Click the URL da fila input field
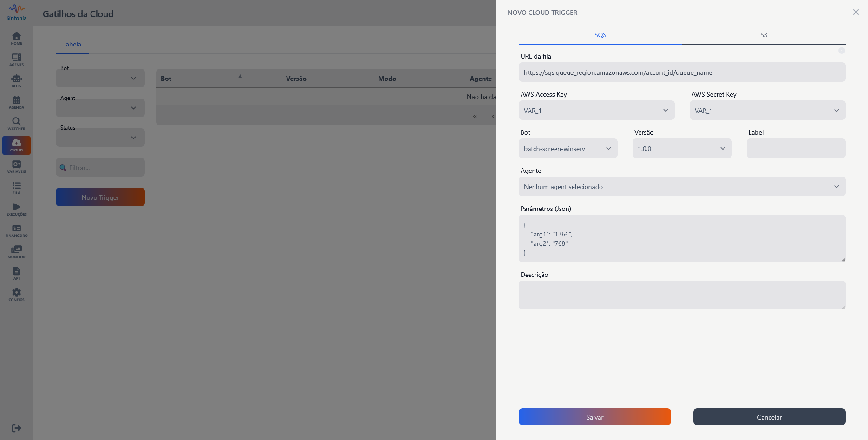The width and height of the screenshot is (868, 440). pyautogui.click(x=682, y=72)
